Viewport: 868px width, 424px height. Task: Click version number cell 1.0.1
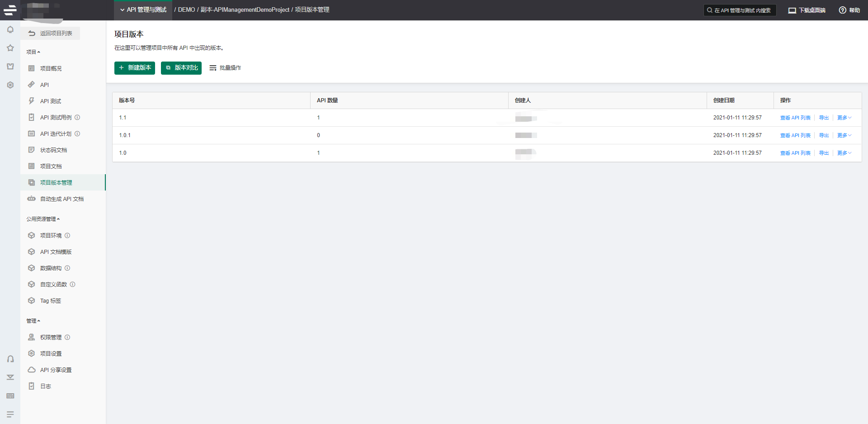coord(125,135)
